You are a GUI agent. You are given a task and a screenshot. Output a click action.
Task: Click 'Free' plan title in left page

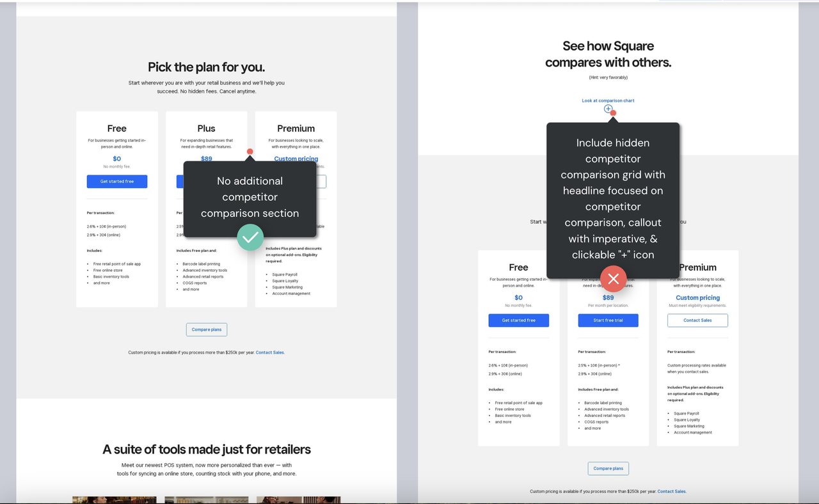point(117,129)
